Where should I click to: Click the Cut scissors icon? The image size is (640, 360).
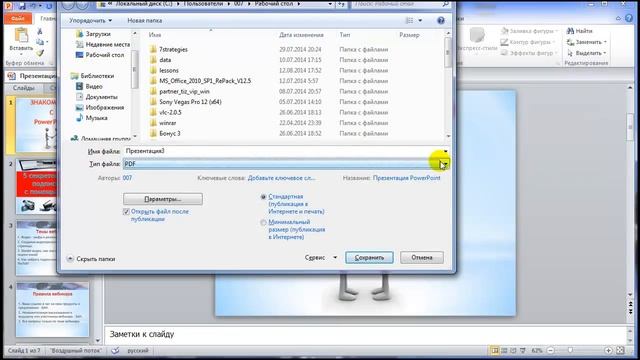coord(40,31)
